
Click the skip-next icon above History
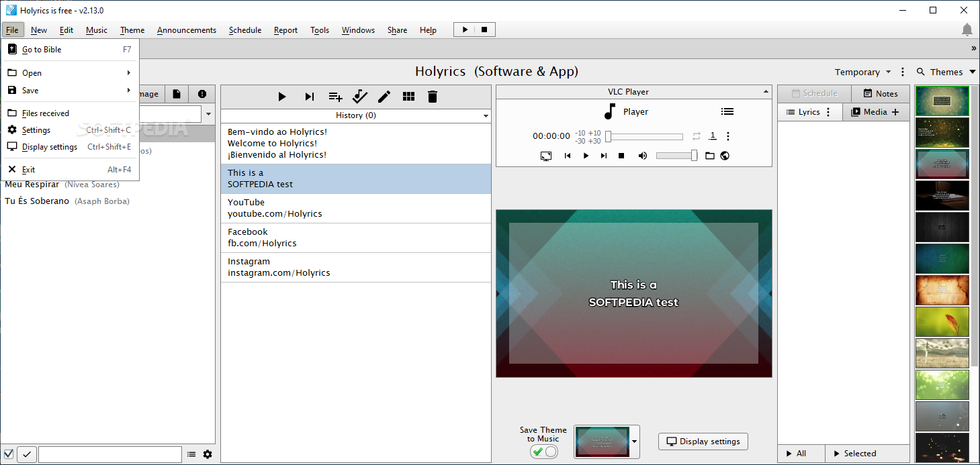pos(310,97)
